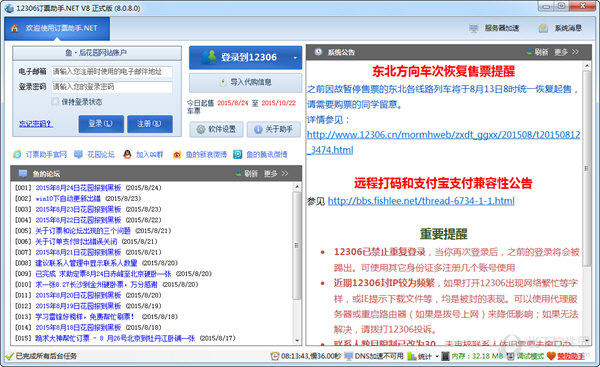This screenshot has height=367, width=600.
Task: Open the 12306.cn mormhweb announcement URL
Action: pyautogui.click(x=443, y=142)
